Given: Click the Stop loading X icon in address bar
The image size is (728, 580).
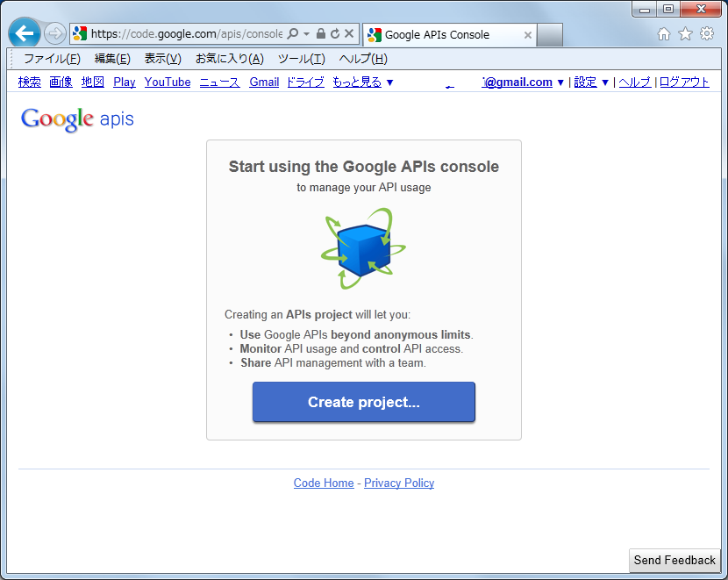Looking at the screenshot, I should pyautogui.click(x=349, y=34).
